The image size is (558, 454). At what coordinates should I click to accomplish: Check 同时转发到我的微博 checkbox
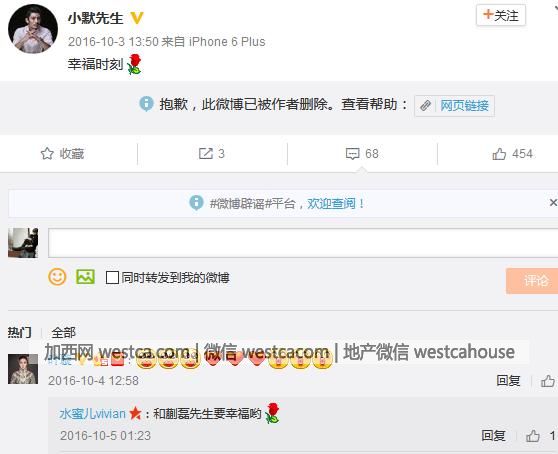point(112,278)
